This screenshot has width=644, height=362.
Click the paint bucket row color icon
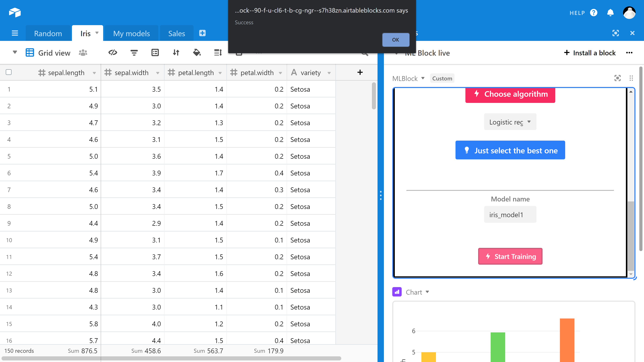[x=197, y=52]
